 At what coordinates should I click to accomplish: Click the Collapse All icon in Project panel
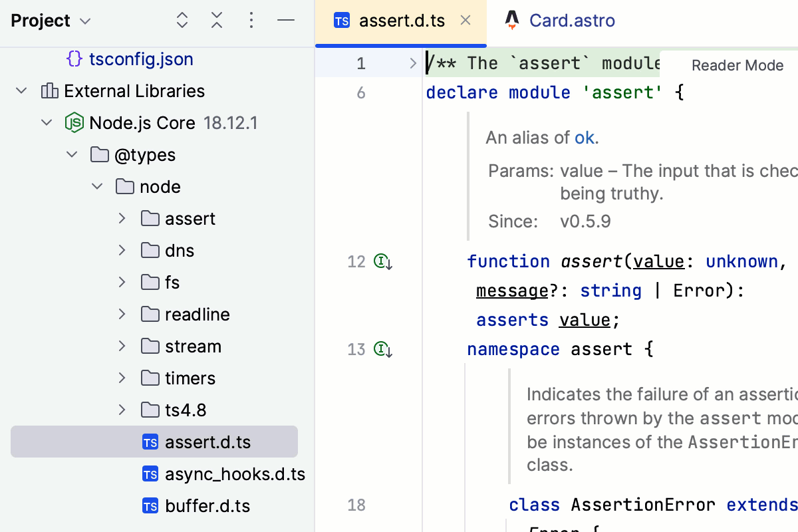(217, 21)
